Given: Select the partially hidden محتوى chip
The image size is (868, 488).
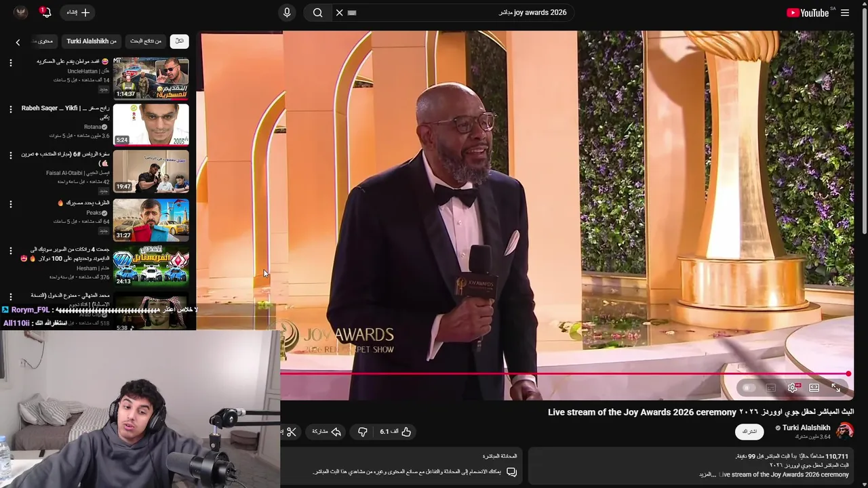Looking at the screenshot, I should 45,41.
